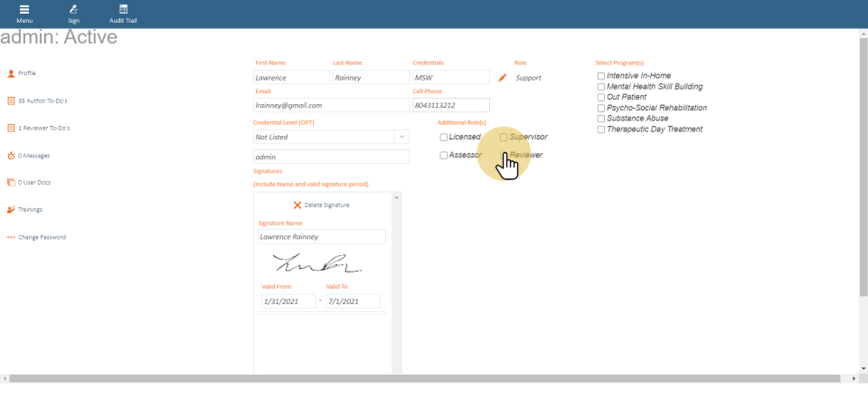Tick the Intensive In-Home program checkbox
Screen dimensions: 868x401
(x=601, y=76)
